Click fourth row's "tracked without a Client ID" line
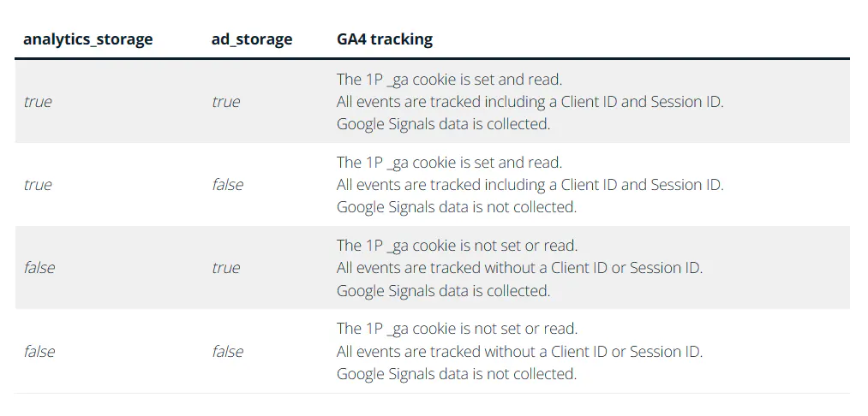Viewport: 868px width, 416px height. coord(519,352)
